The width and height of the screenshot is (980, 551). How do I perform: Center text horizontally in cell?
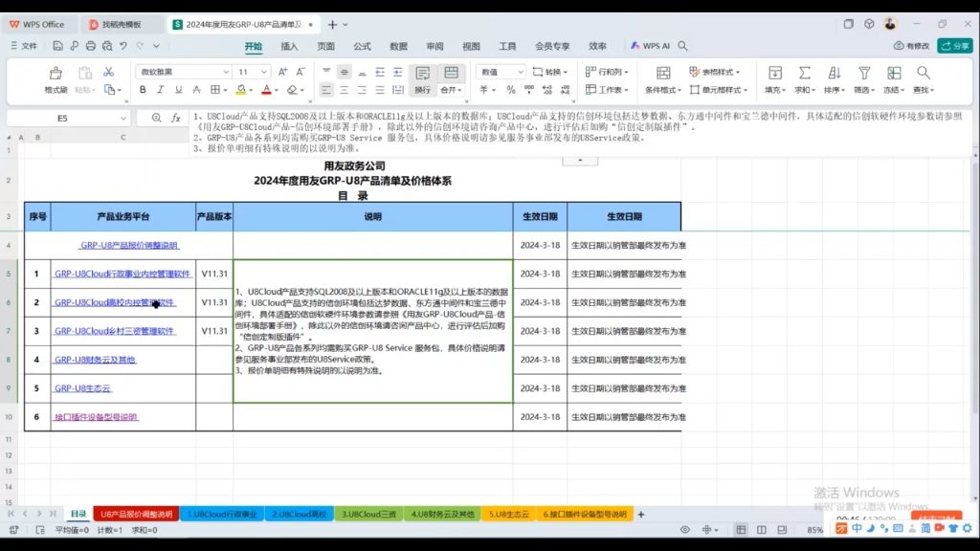[x=344, y=90]
